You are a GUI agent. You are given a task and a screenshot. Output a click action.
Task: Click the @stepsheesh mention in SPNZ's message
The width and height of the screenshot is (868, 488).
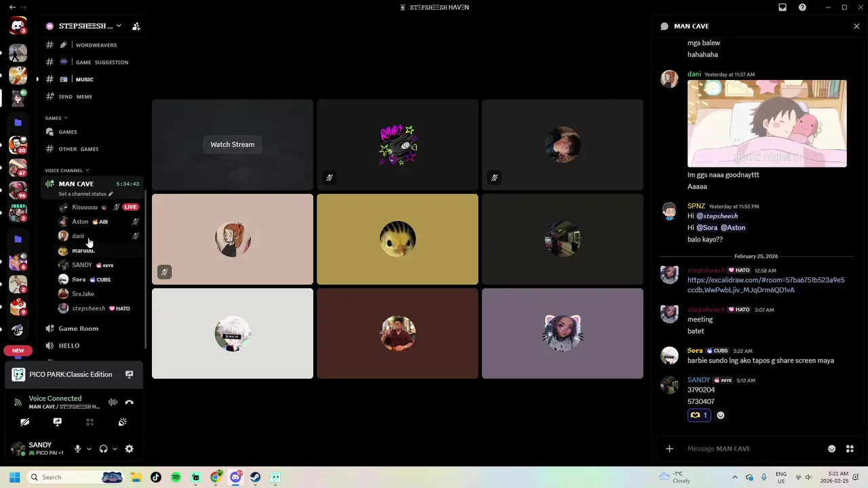(x=717, y=216)
